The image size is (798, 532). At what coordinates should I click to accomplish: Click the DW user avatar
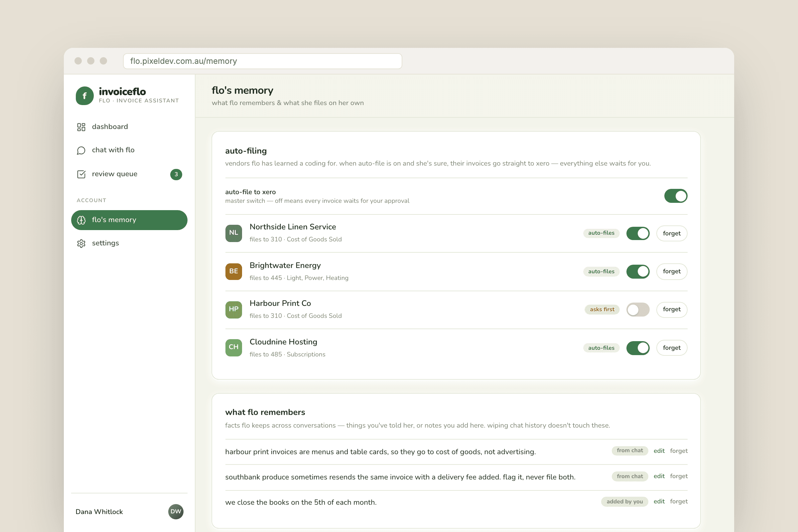click(176, 511)
